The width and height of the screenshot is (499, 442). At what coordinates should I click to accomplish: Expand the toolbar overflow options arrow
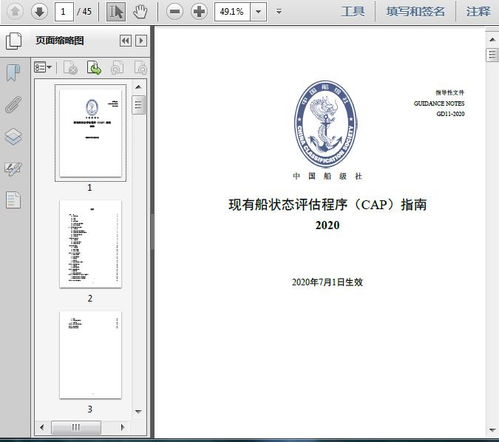(x=279, y=12)
